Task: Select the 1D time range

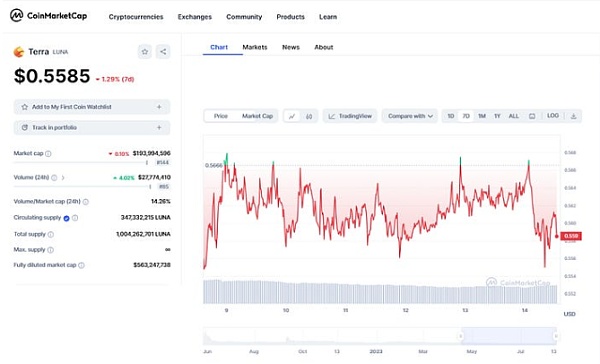Action: [451, 116]
